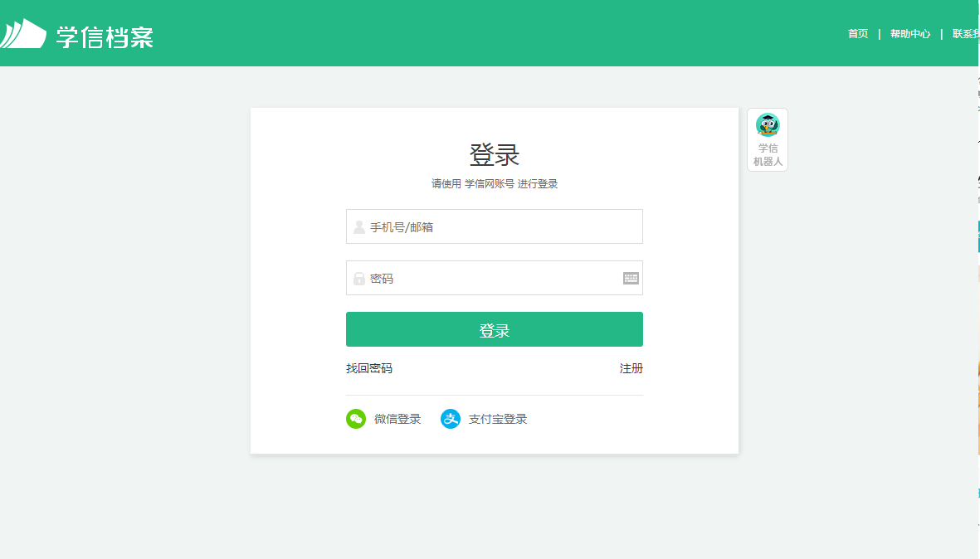Open the 帮助中心 help center
The width and height of the screenshot is (980, 559).
pos(909,34)
